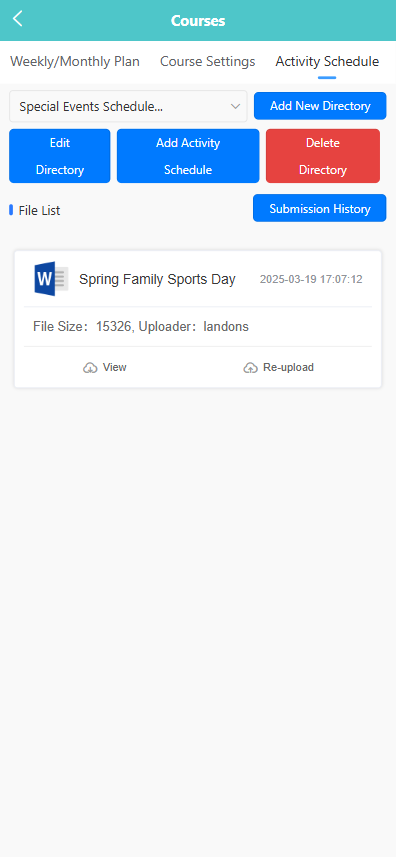Click the red Delete Directory button
The image size is (396, 857).
click(x=323, y=156)
